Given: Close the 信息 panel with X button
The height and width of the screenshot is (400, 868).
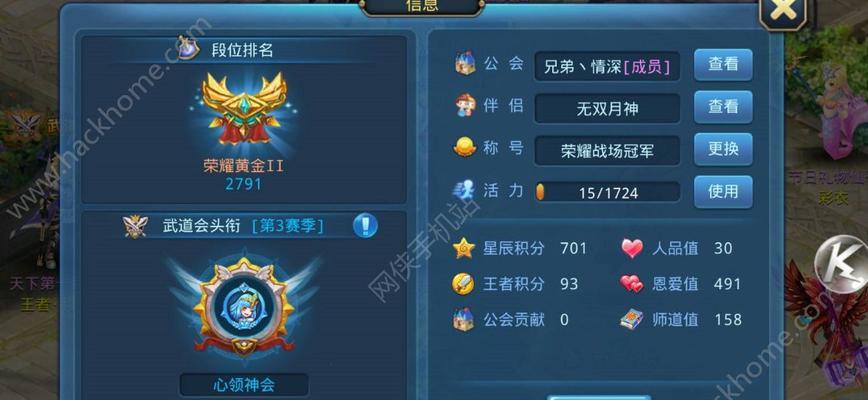Looking at the screenshot, I should coord(782,11).
